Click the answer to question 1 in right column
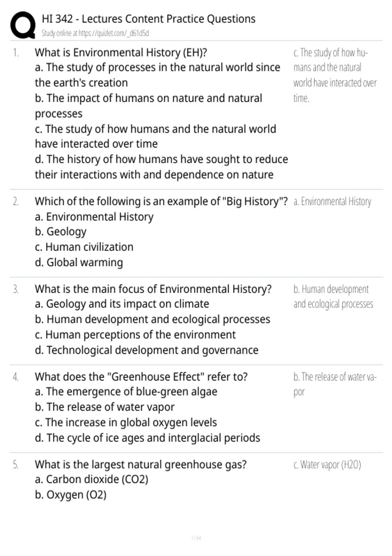 click(335, 75)
